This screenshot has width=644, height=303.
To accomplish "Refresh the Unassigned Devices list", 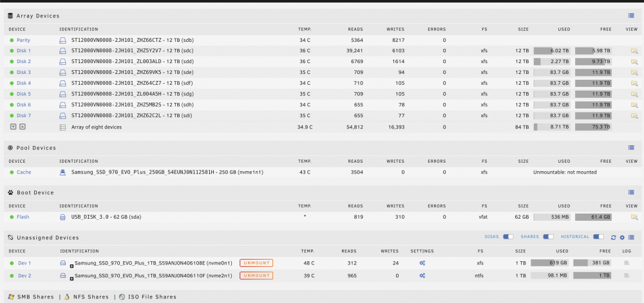I will coord(613,237).
